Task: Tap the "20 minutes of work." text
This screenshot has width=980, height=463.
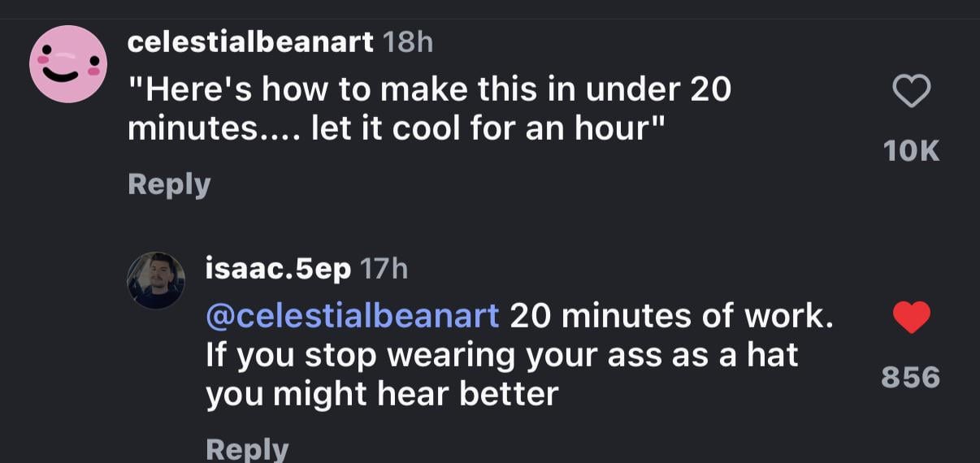Action: point(671,317)
